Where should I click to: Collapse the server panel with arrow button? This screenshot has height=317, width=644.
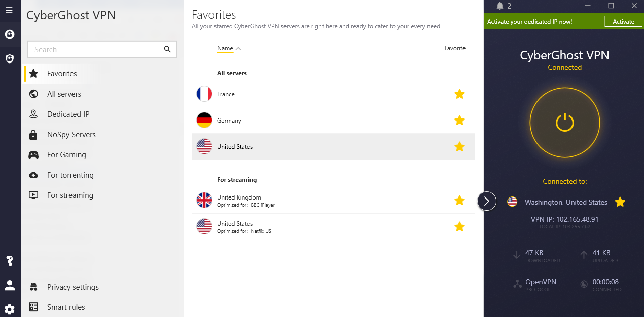487,201
